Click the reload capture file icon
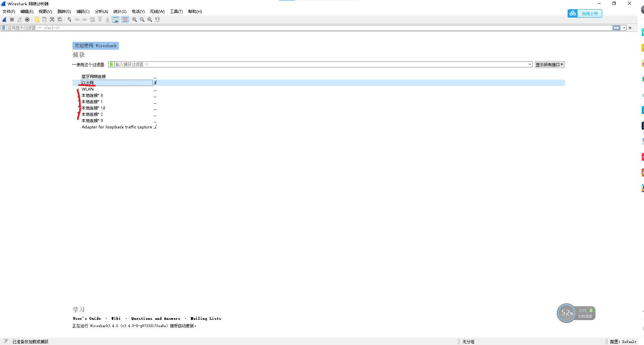 click(60, 20)
